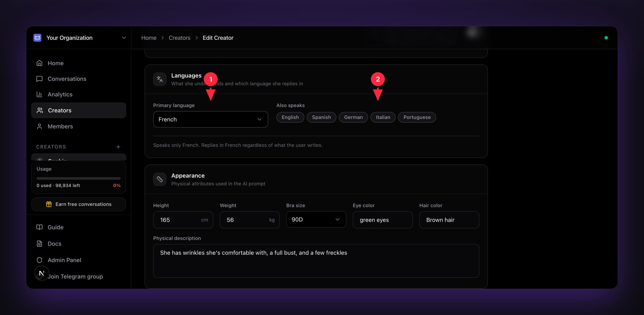Click the organization logo icon
This screenshot has width=644, height=315.
click(38, 38)
